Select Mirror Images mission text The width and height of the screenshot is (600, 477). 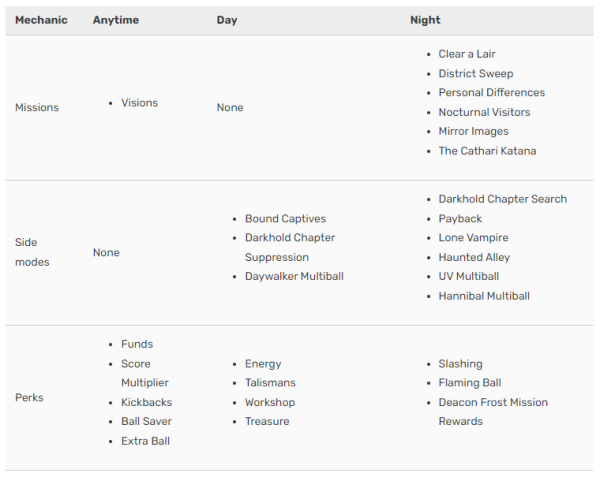click(x=473, y=131)
